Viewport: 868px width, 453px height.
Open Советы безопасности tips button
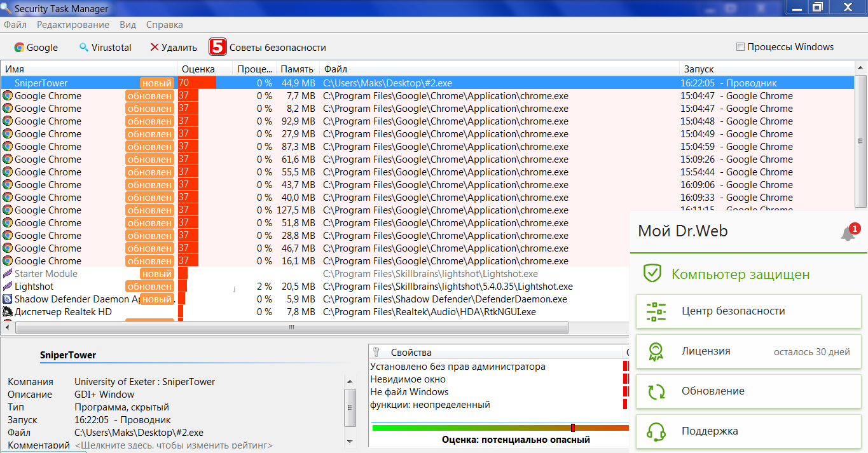pos(268,48)
